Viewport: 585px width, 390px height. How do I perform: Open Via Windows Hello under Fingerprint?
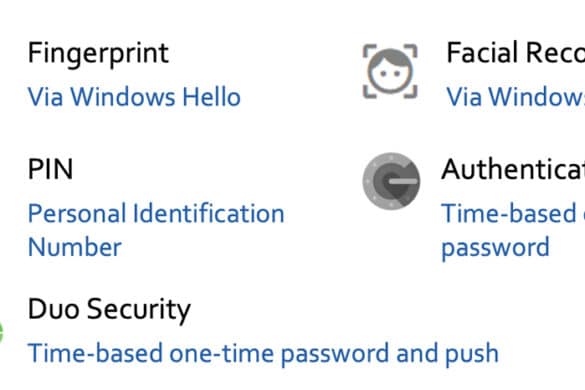(x=134, y=97)
